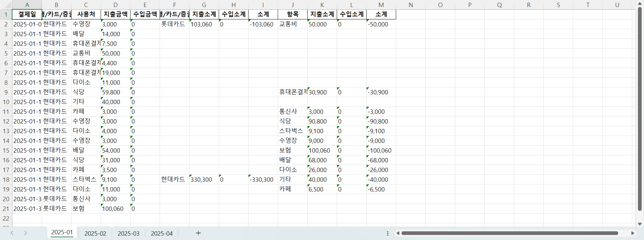644x240 pixels.
Task: Select cell showing -26,000
Action: point(381,170)
